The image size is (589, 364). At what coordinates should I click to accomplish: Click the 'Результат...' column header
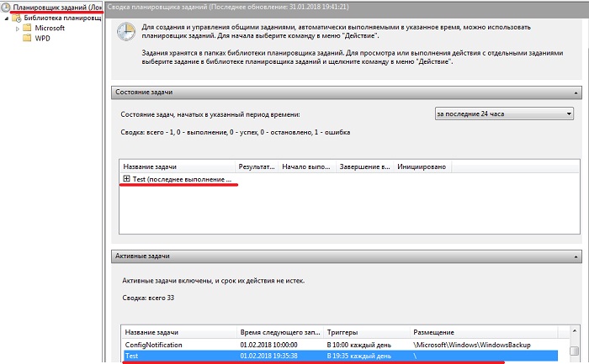pos(257,166)
